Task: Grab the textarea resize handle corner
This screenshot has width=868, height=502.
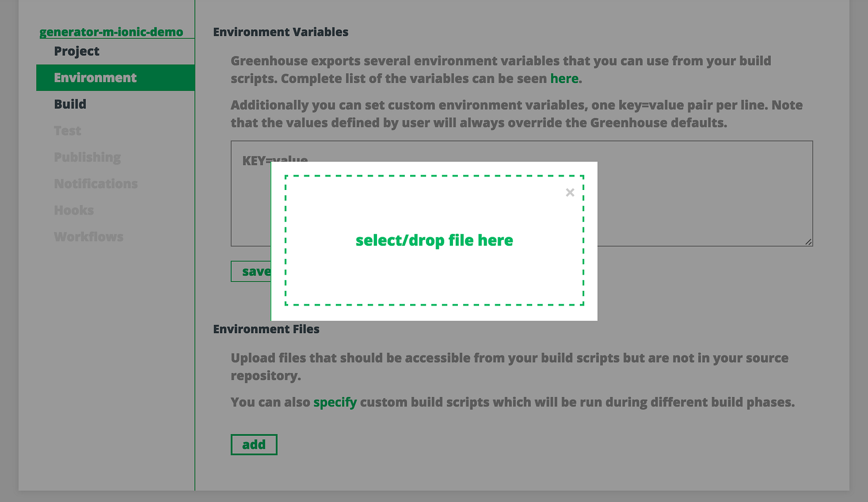Action: click(808, 242)
